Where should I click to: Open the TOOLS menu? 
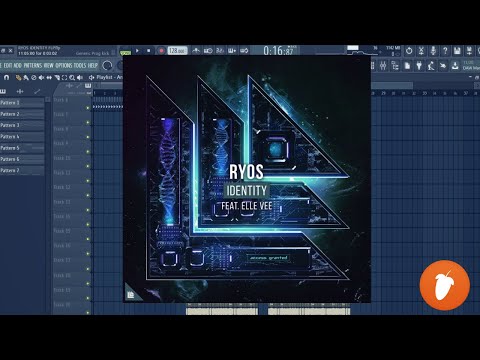pos(80,65)
